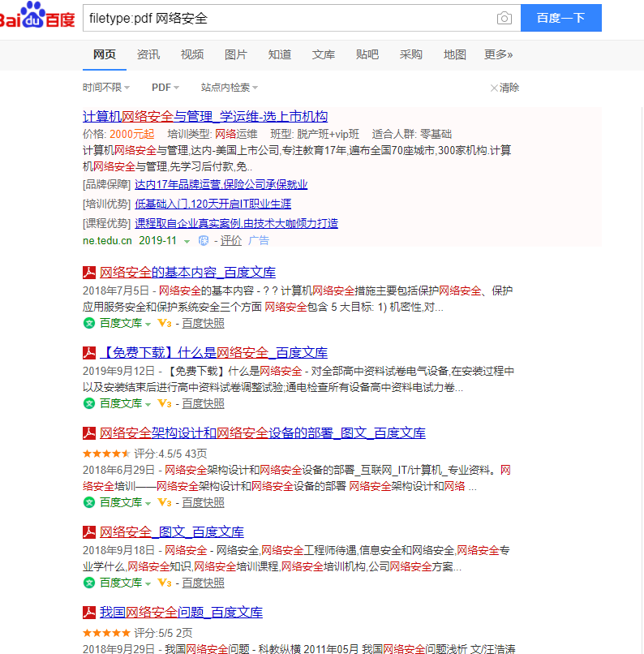644x654 pixels.
Task: Click green verified badge under 网络安全架构设计 result
Action: (x=89, y=502)
